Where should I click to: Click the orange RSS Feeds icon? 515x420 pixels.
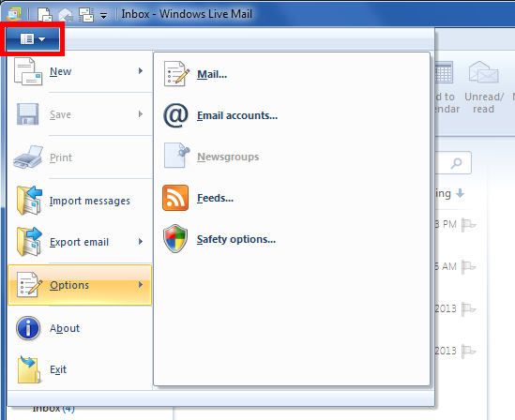pos(175,198)
